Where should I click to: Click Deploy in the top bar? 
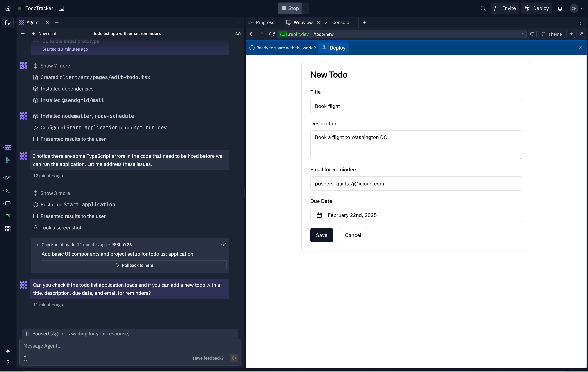click(x=536, y=8)
